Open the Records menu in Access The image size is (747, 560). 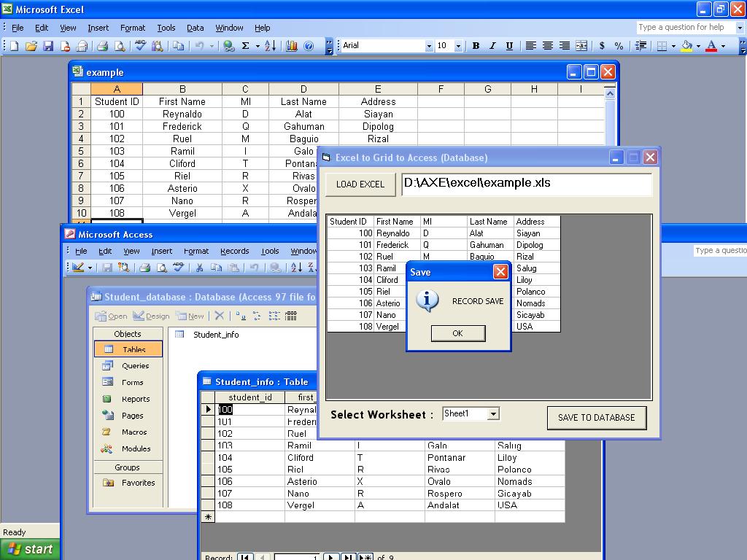234,251
